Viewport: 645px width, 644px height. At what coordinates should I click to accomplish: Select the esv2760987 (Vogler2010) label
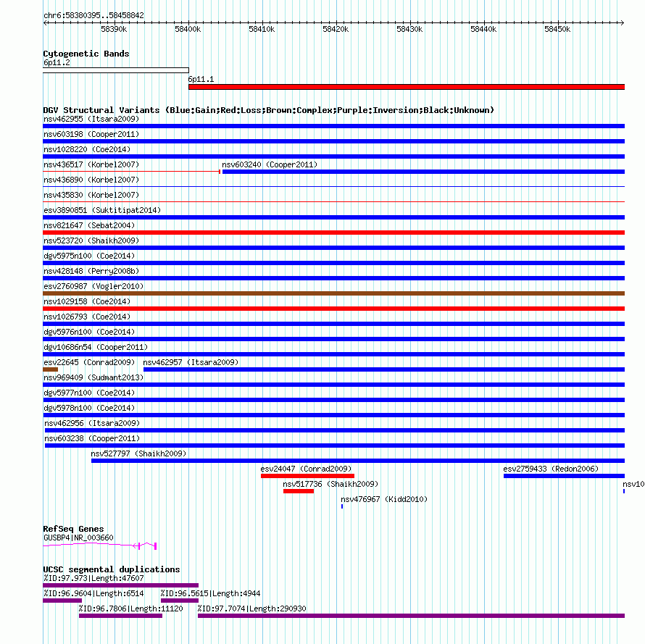(93, 287)
